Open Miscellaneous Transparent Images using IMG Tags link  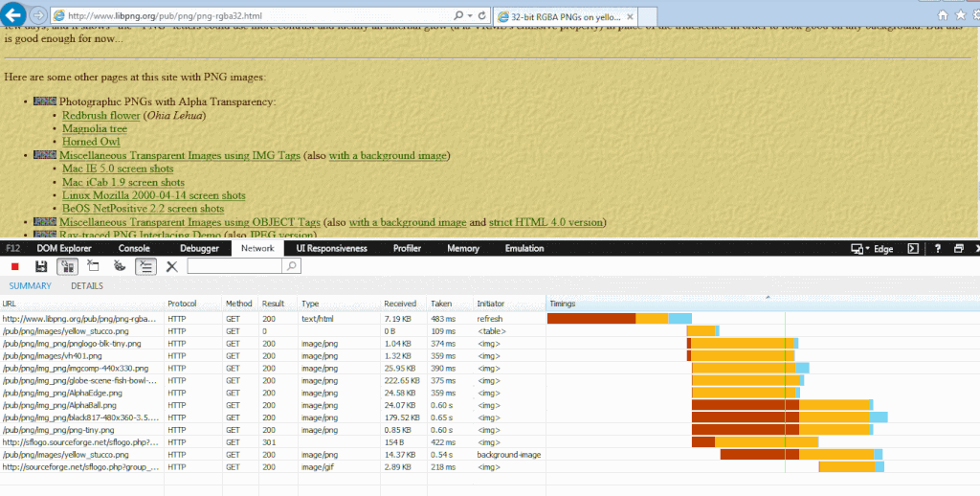(x=180, y=156)
